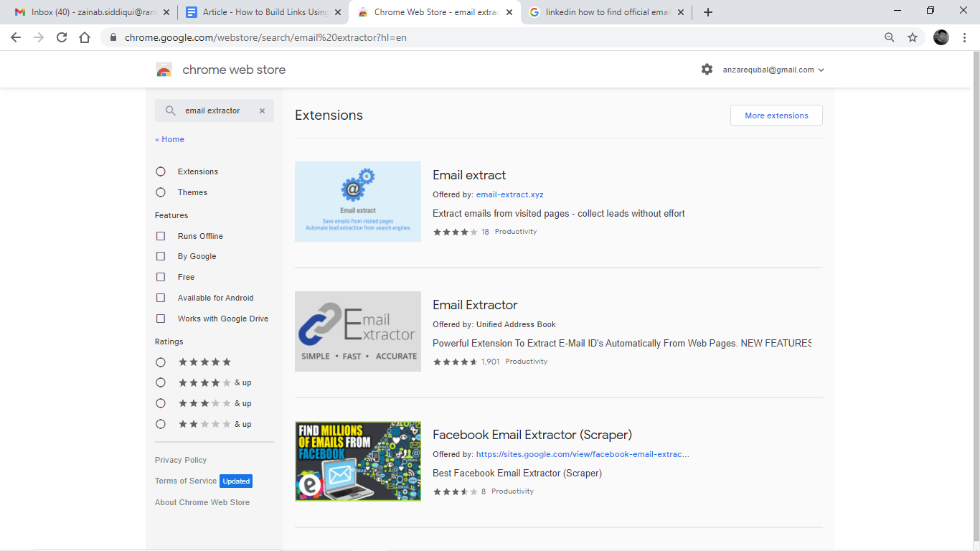The image size is (980, 551).
Task: Click 'Offered by: Unified Address Book' text
Action: coord(494,324)
